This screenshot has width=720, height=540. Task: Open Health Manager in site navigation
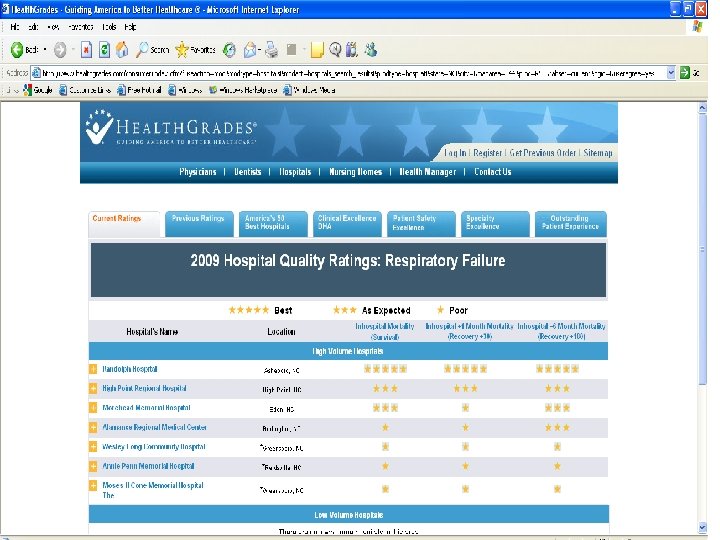point(428,172)
